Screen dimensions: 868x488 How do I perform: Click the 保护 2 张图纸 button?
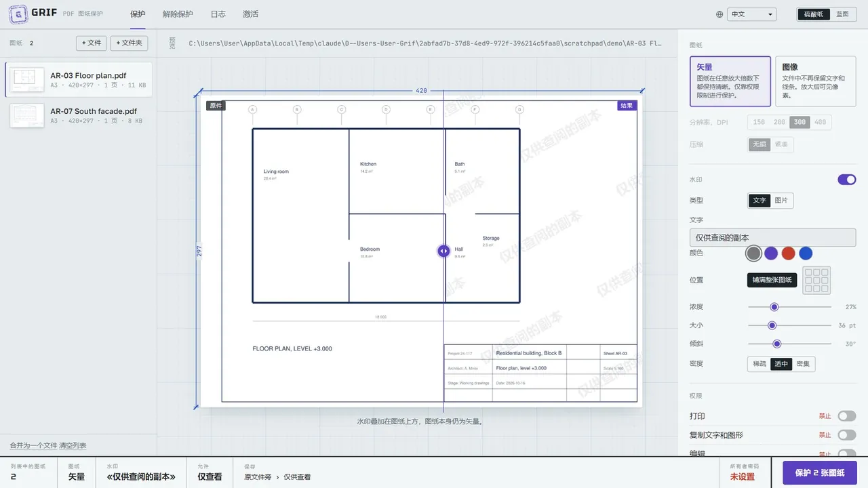coord(820,473)
